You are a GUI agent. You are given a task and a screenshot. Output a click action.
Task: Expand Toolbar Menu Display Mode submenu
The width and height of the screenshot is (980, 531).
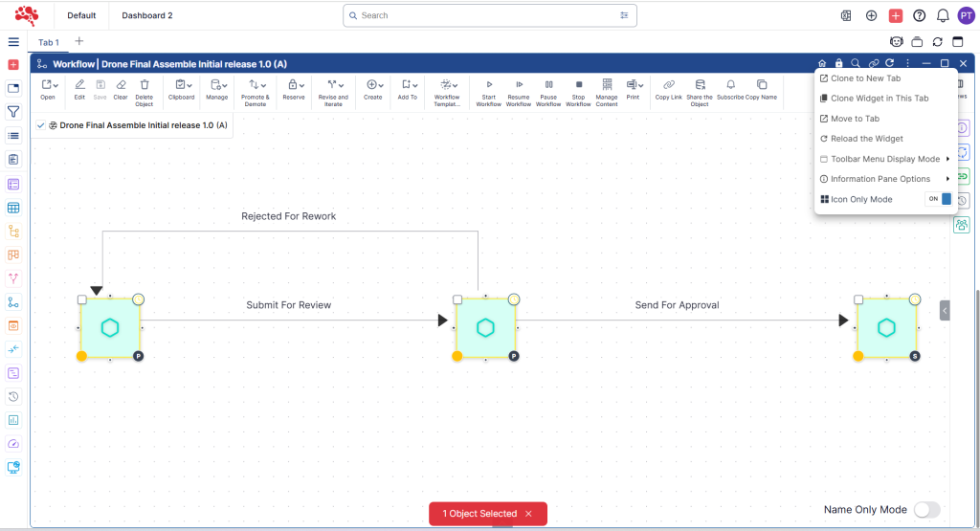pyautogui.click(x=884, y=159)
